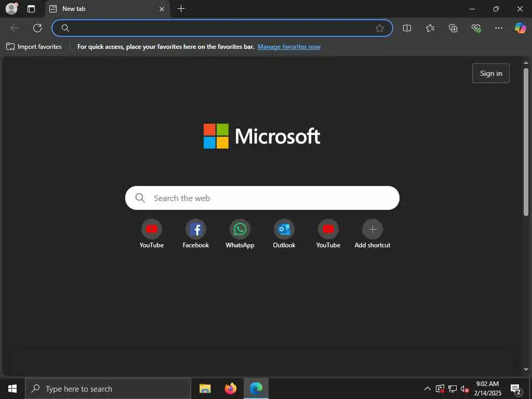Click the address bar field
This screenshot has height=399, width=532.
(222, 28)
